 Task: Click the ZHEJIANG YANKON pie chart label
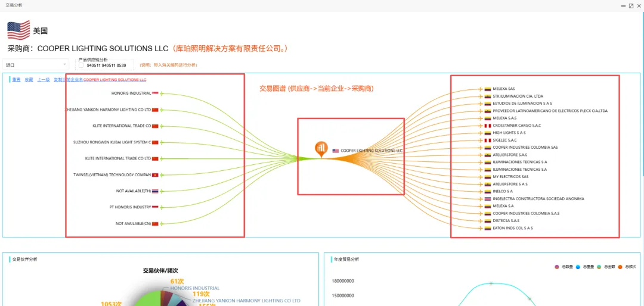(x=246, y=301)
